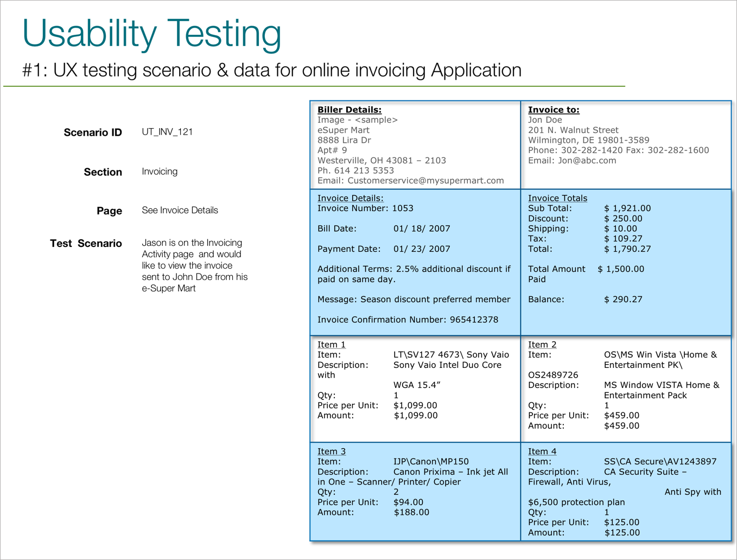Select the Customerservice@mysupermart.com email line

(x=411, y=181)
